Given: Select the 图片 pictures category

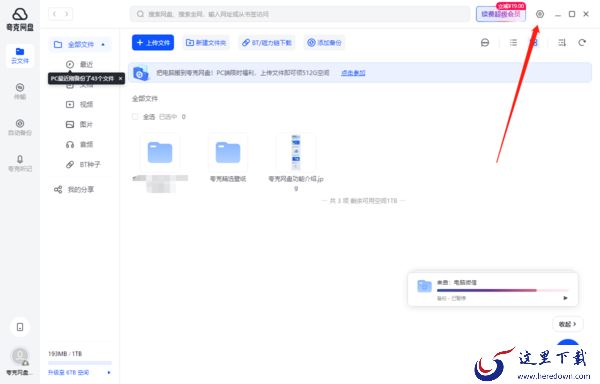Looking at the screenshot, I should (x=80, y=124).
